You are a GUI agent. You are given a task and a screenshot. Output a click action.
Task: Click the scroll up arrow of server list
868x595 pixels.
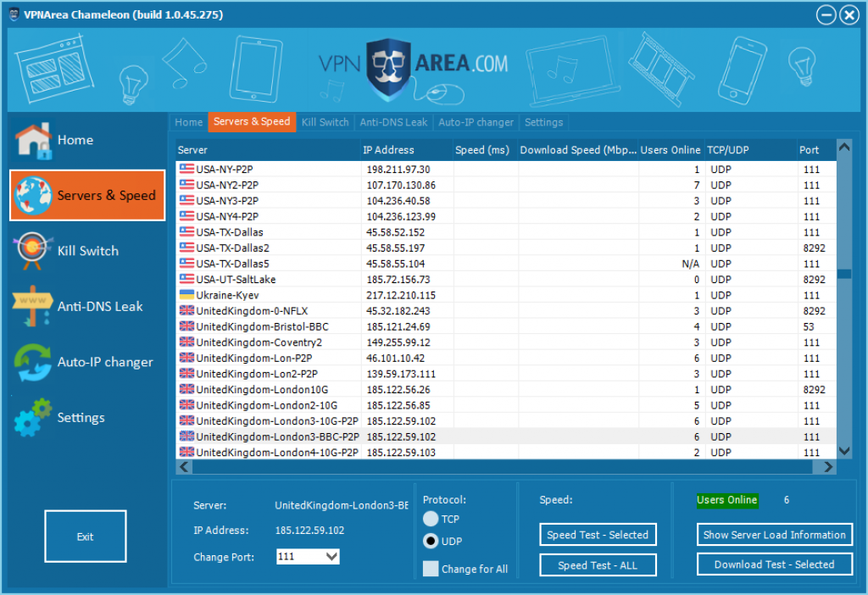pos(844,147)
